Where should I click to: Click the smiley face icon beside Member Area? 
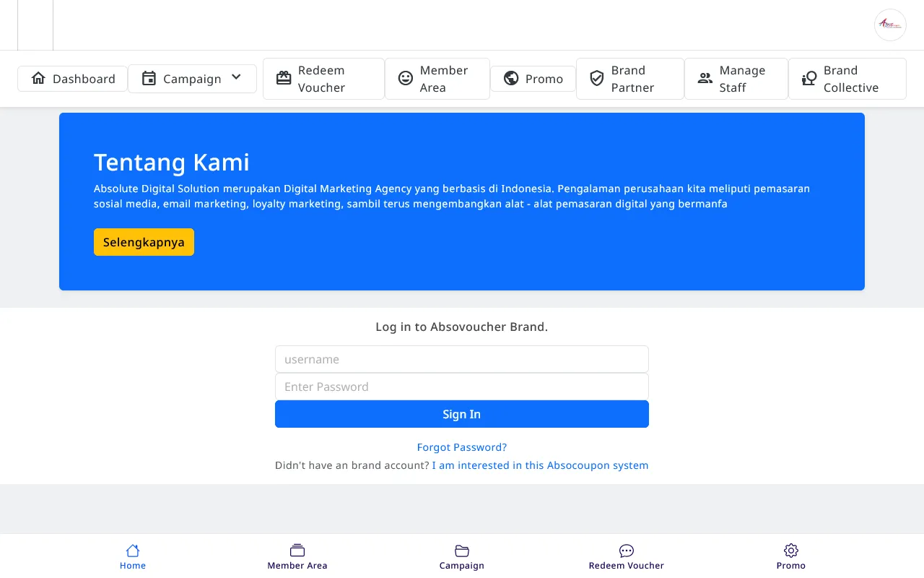pos(406,79)
